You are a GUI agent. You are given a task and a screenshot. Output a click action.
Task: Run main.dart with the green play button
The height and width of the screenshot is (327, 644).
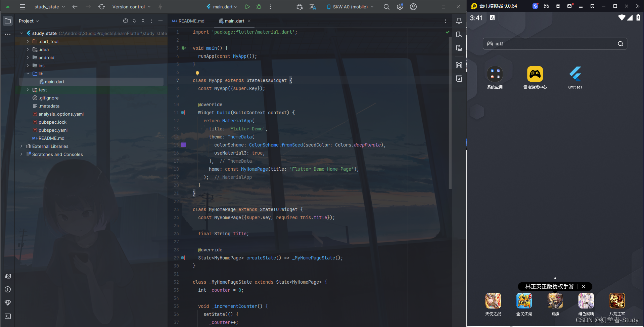(x=247, y=7)
